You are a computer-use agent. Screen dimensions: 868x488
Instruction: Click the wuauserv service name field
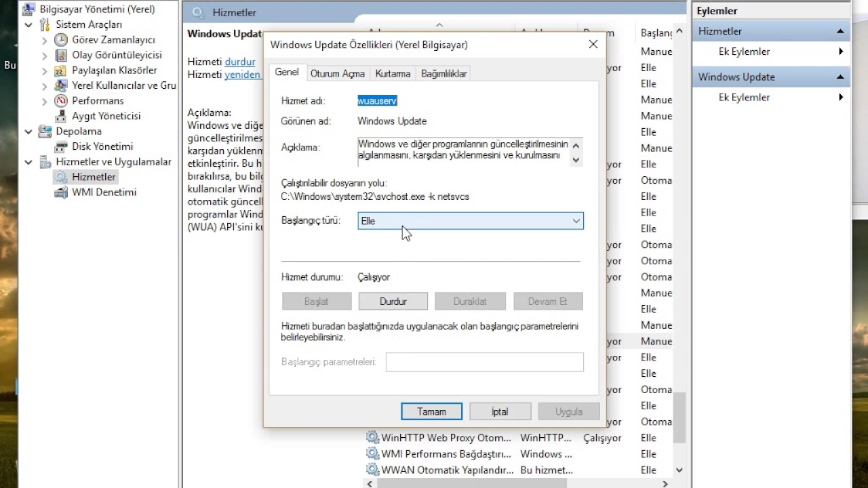(377, 101)
